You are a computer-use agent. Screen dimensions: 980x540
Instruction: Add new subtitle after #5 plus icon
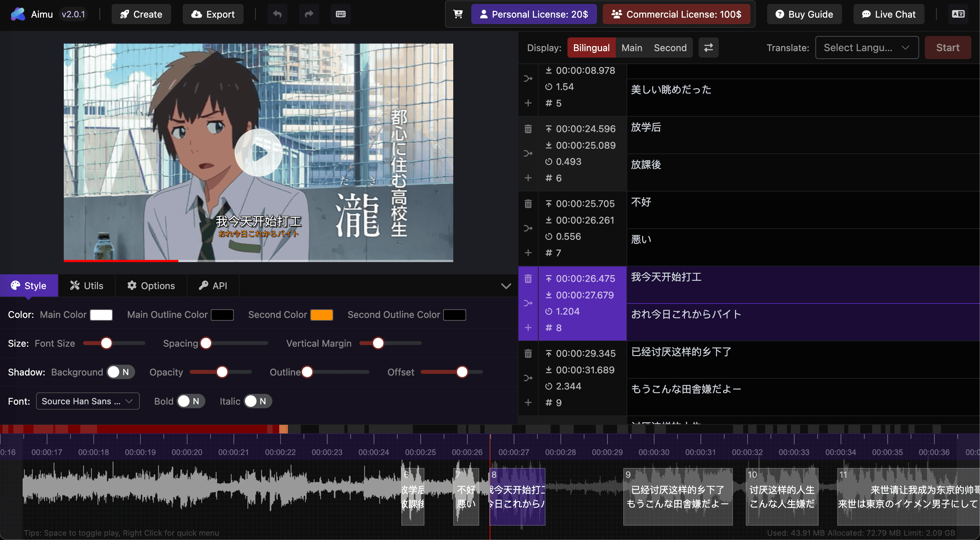[x=528, y=103]
